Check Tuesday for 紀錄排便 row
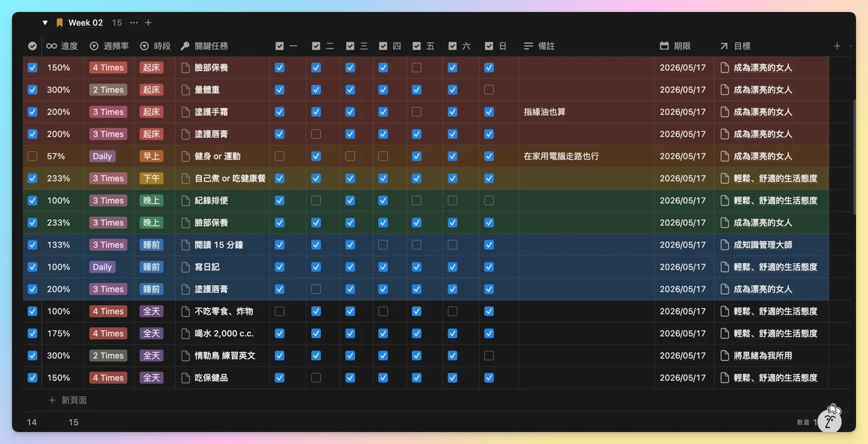This screenshot has width=868, height=444. pos(316,201)
